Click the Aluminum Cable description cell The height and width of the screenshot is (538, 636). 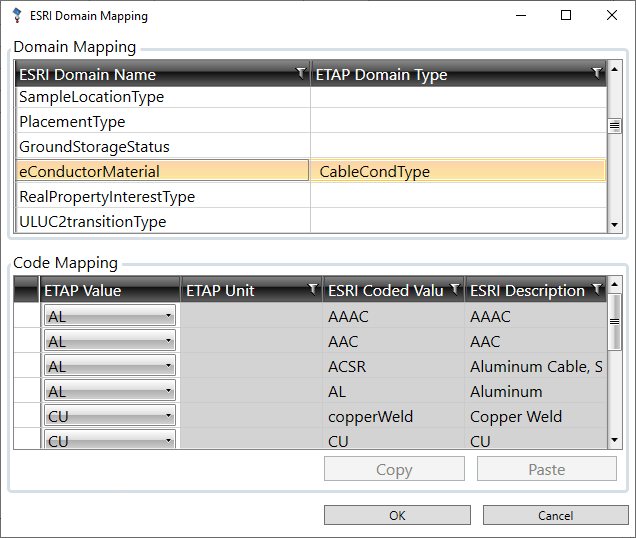click(536, 366)
